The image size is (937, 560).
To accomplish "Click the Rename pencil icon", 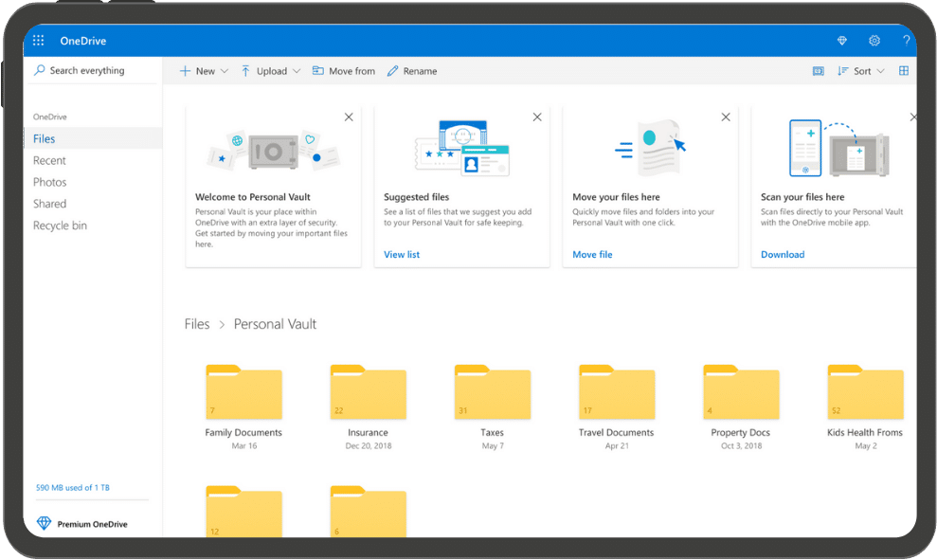I will coord(392,71).
